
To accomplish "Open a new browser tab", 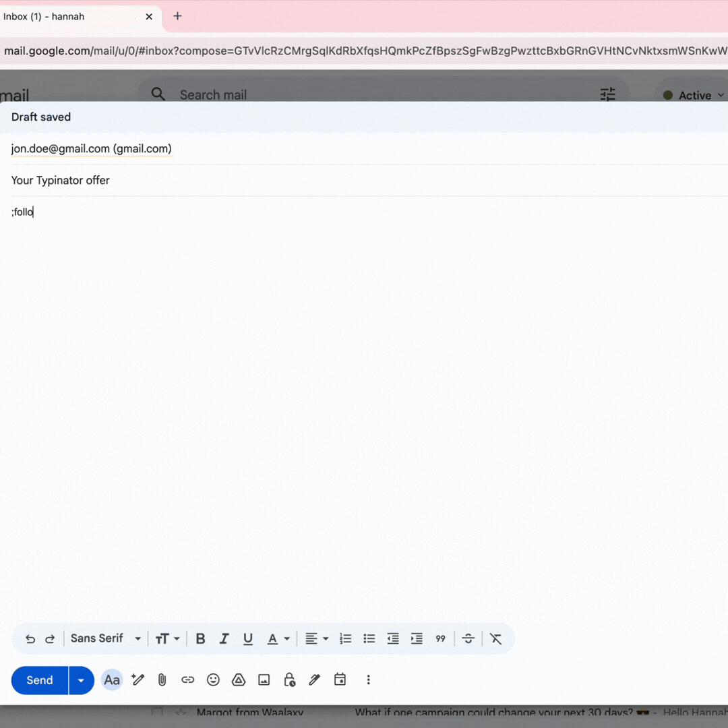I will 177,16.
